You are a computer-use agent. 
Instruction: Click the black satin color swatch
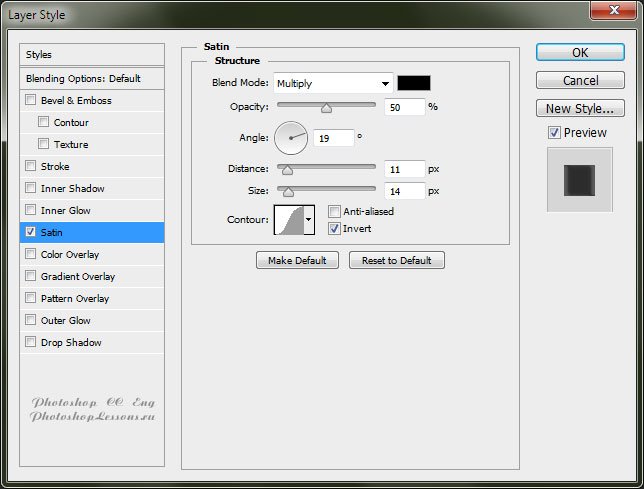pos(414,84)
